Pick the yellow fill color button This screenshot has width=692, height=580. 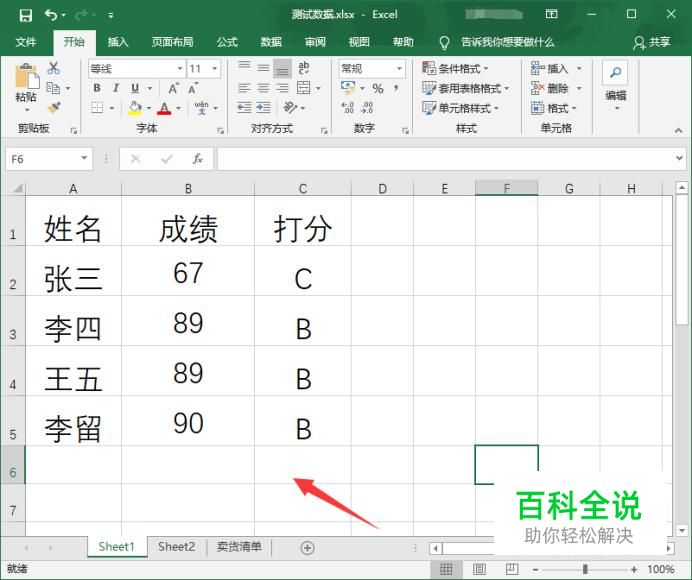(x=135, y=108)
